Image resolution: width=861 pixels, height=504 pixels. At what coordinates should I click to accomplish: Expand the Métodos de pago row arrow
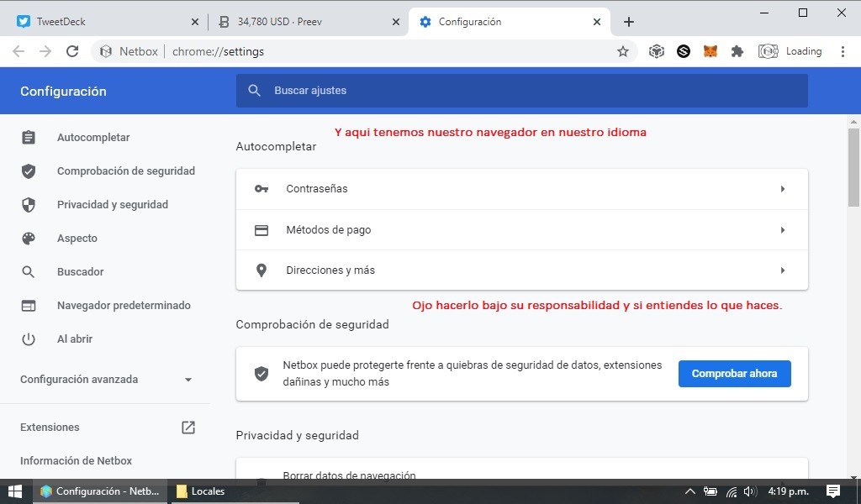pyautogui.click(x=783, y=230)
